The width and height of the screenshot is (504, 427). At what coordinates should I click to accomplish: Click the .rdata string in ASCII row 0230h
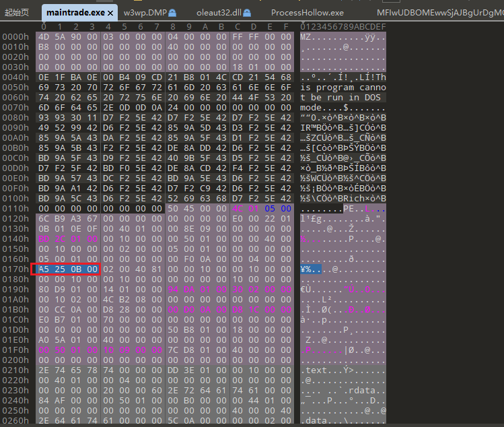point(359,391)
